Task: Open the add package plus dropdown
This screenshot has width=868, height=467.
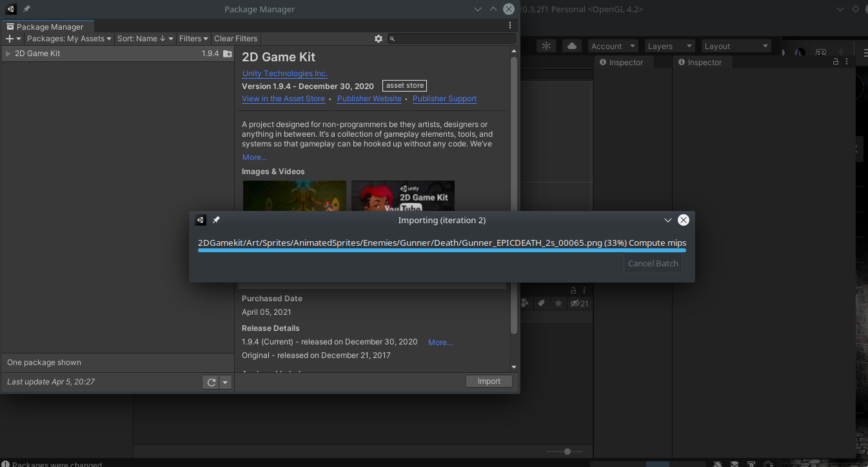Action: coord(13,39)
